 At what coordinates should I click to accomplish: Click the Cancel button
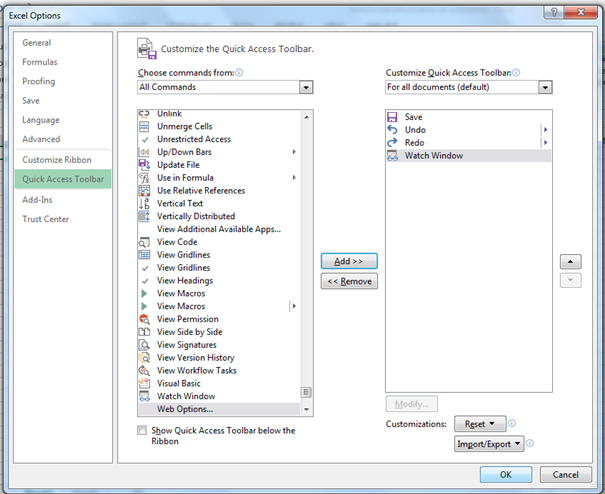tap(565, 474)
